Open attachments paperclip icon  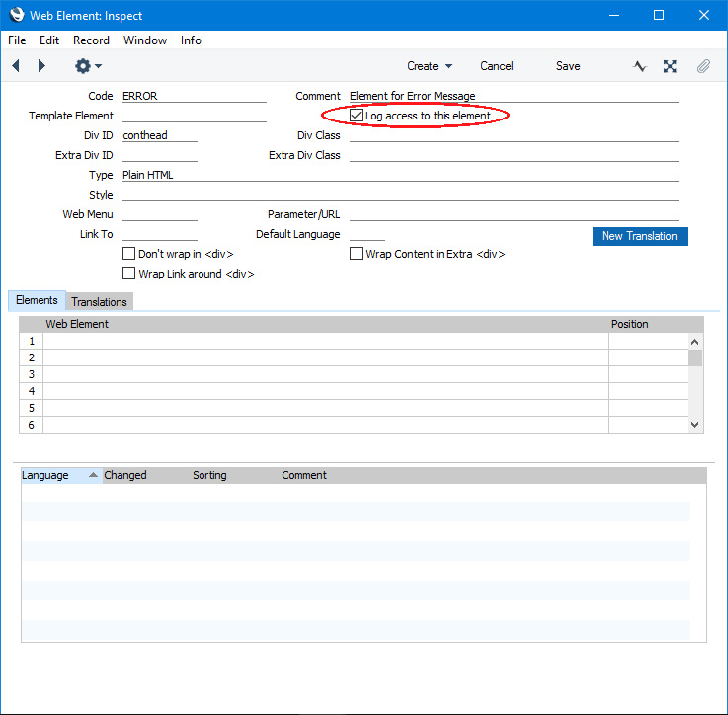point(703,66)
